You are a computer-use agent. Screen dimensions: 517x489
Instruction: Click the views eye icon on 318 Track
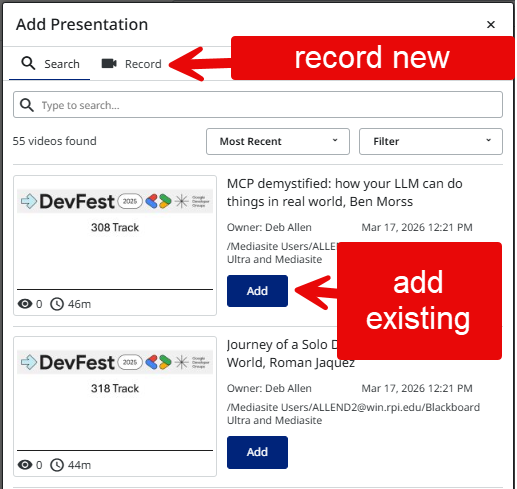click(x=25, y=465)
